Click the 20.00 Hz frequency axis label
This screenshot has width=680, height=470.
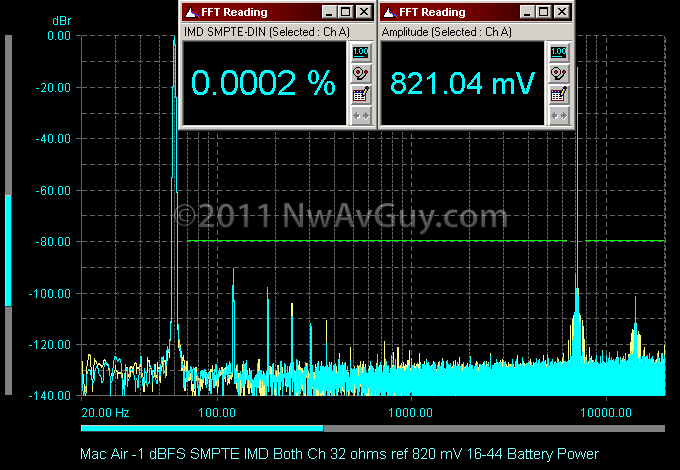coord(105,412)
